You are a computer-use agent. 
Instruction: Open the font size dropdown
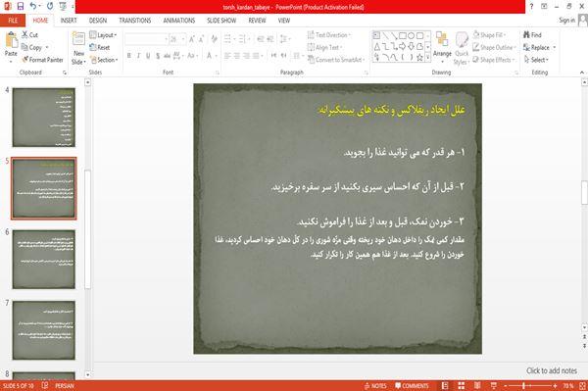pyautogui.click(x=183, y=39)
